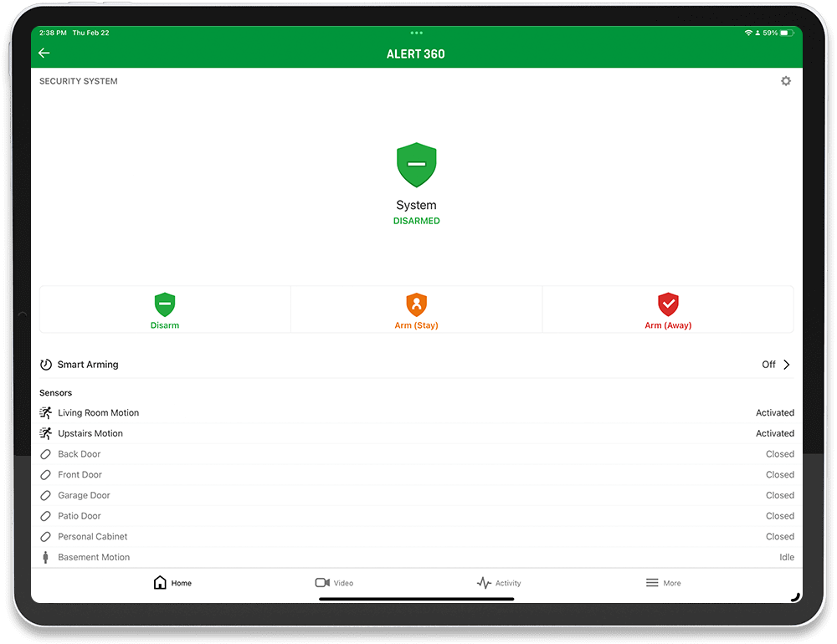The image size is (837, 644).
Task: Toggle the Upstairs Motion sensor row
Action: click(416, 433)
